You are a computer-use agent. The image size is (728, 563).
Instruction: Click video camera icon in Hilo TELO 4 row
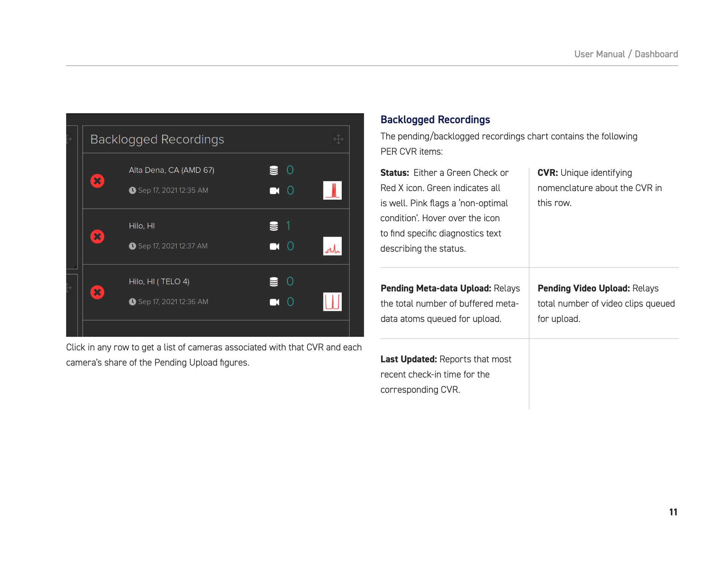(x=274, y=302)
